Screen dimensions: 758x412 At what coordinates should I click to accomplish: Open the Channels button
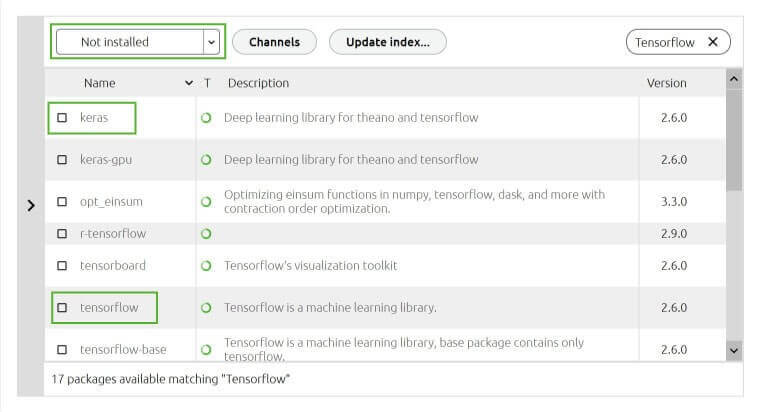click(274, 42)
